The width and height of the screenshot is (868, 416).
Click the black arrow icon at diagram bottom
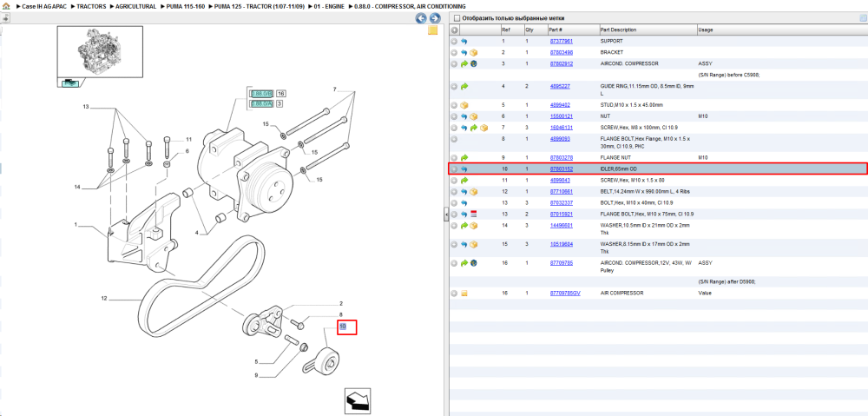pos(357,400)
